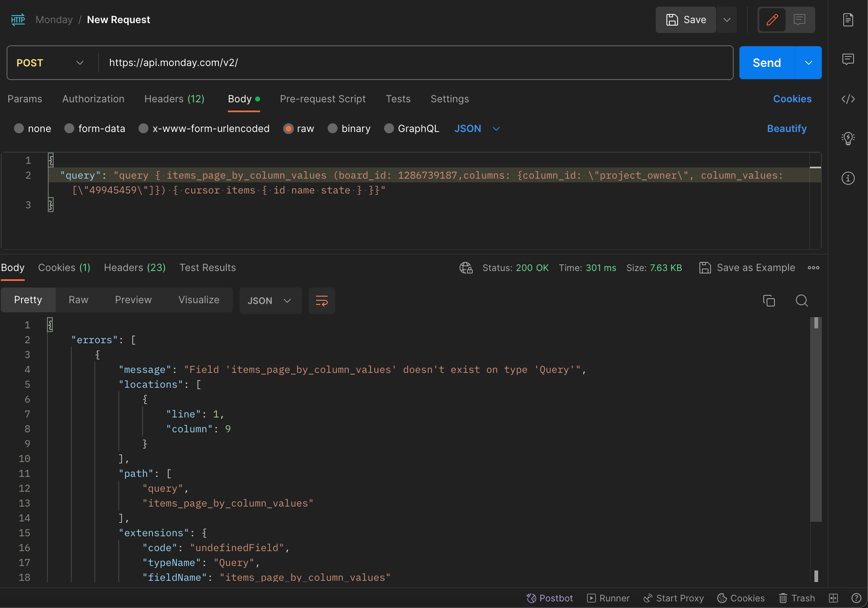The height and width of the screenshot is (608, 868).
Task: Copy the response body to clipboard
Action: pos(769,301)
